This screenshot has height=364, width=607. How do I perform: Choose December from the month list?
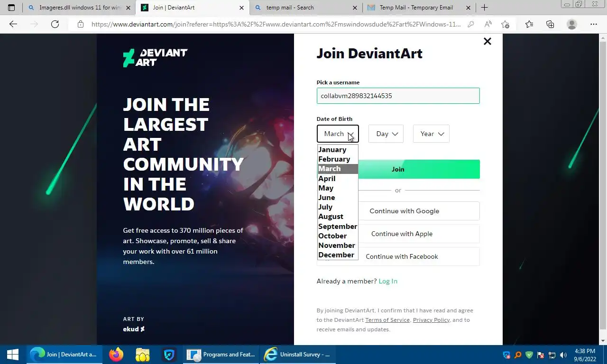[x=338, y=255]
